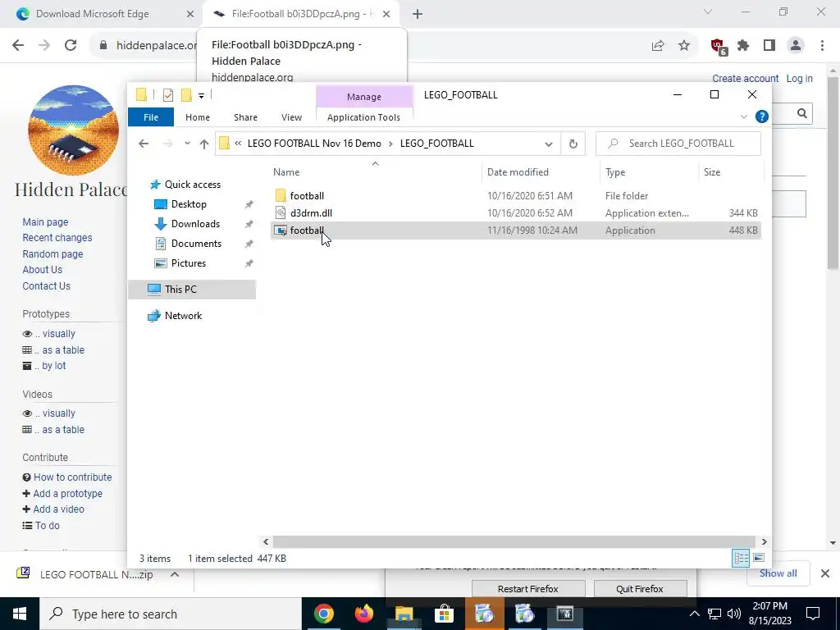This screenshot has width=840, height=630.
Task: Expand the address bar history dropdown
Action: click(x=549, y=144)
